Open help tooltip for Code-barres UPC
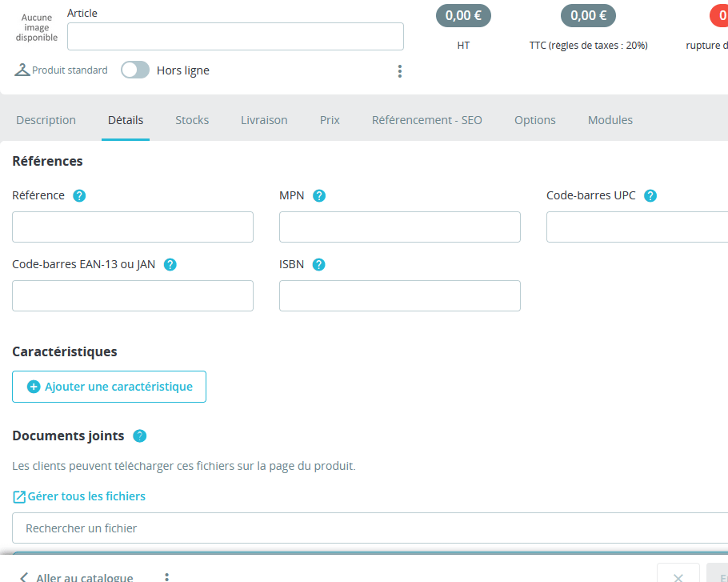 (x=650, y=195)
